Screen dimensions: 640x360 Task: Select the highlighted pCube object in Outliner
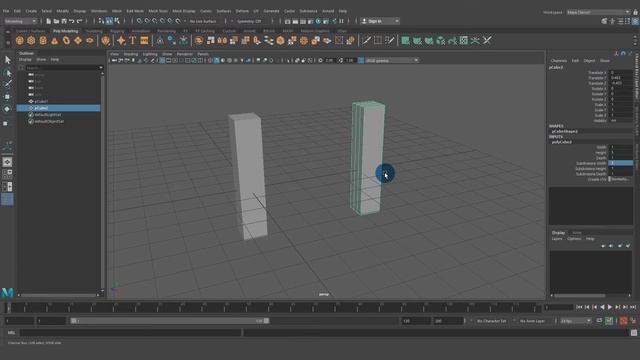pyautogui.click(x=58, y=108)
